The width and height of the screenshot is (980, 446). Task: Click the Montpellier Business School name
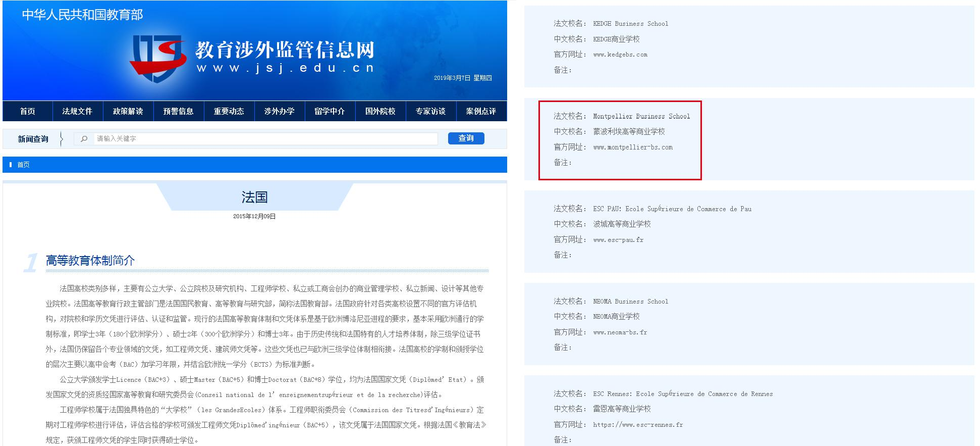pos(641,116)
